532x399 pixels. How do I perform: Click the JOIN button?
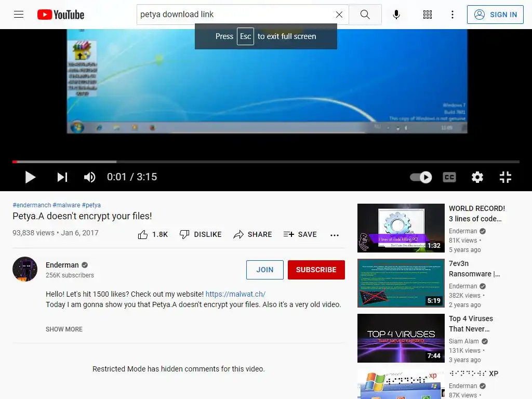point(265,270)
